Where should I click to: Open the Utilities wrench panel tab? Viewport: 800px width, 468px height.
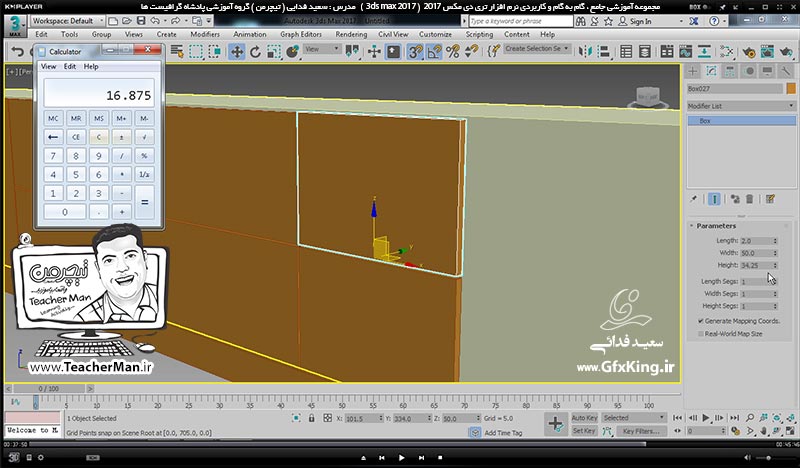(786, 71)
